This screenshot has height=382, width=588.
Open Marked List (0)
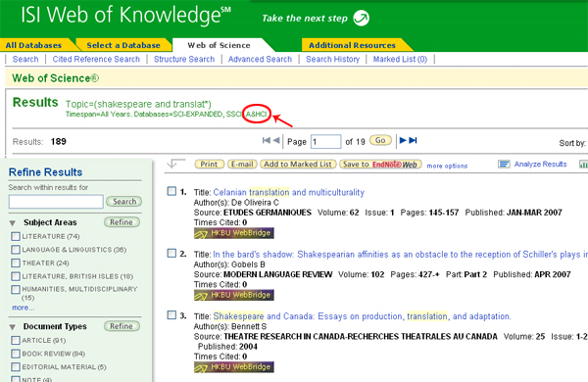[x=400, y=59]
